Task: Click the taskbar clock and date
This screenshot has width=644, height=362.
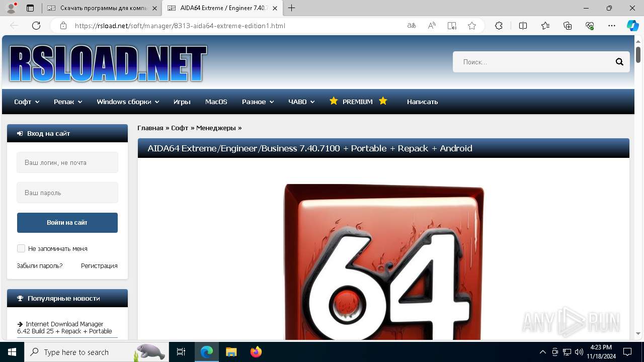Action: (601, 352)
